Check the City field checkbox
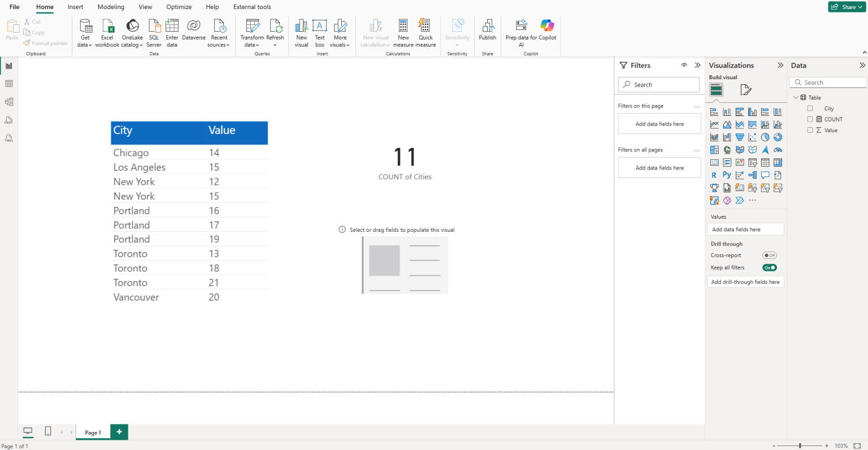 coord(810,109)
